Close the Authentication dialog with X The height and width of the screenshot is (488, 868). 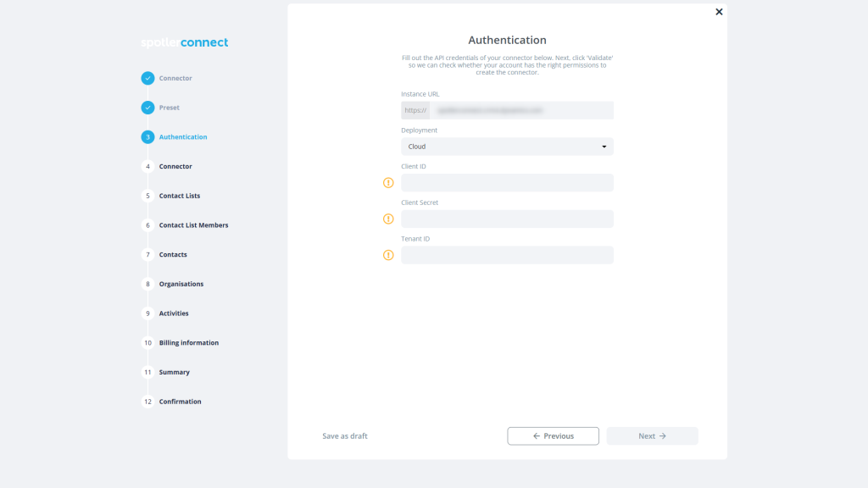pos(719,12)
